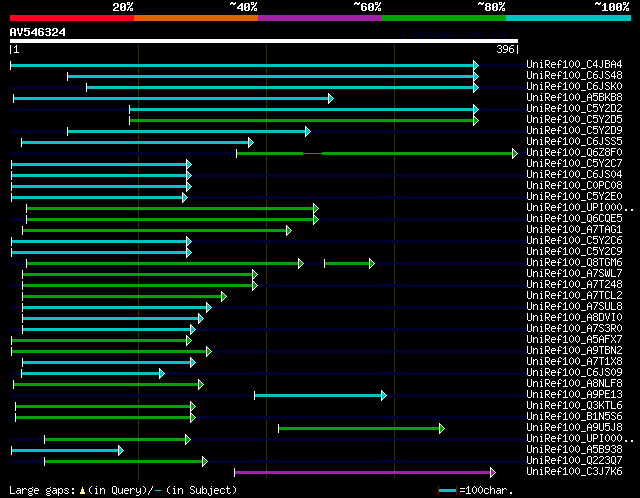Image resolution: width=640 pixels, height=498 pixels.
Task: Click the green alignment bar of UniRef100_Q6Z8F0
Action: [375, 153]
